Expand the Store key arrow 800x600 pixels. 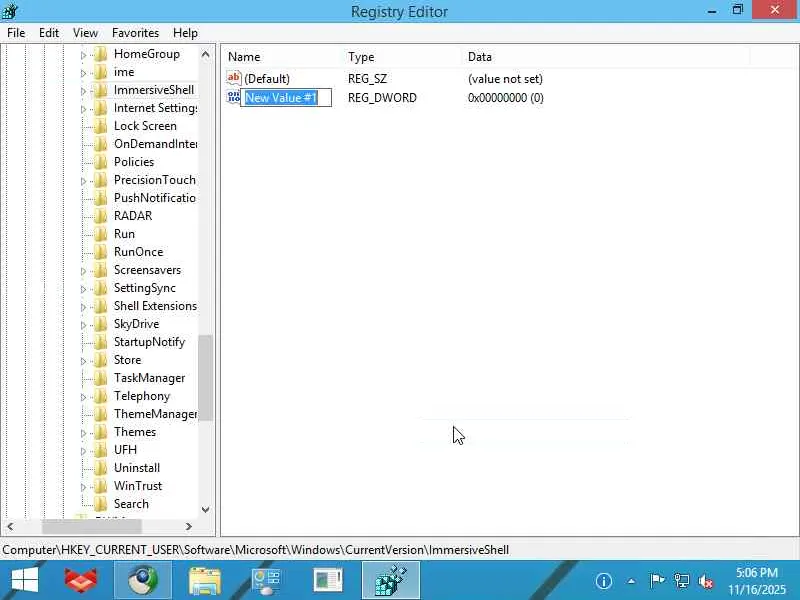click(x=83, y=361)
